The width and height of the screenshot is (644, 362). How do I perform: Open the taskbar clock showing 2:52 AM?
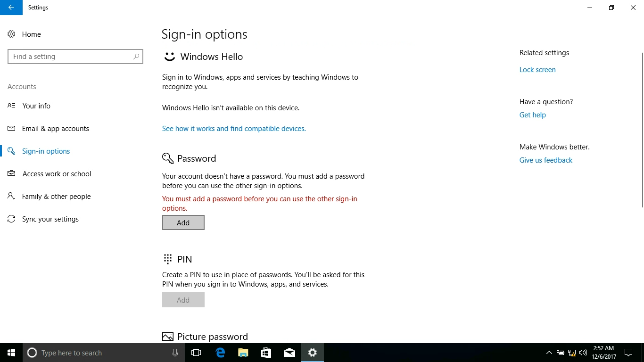tap(604, 353)
